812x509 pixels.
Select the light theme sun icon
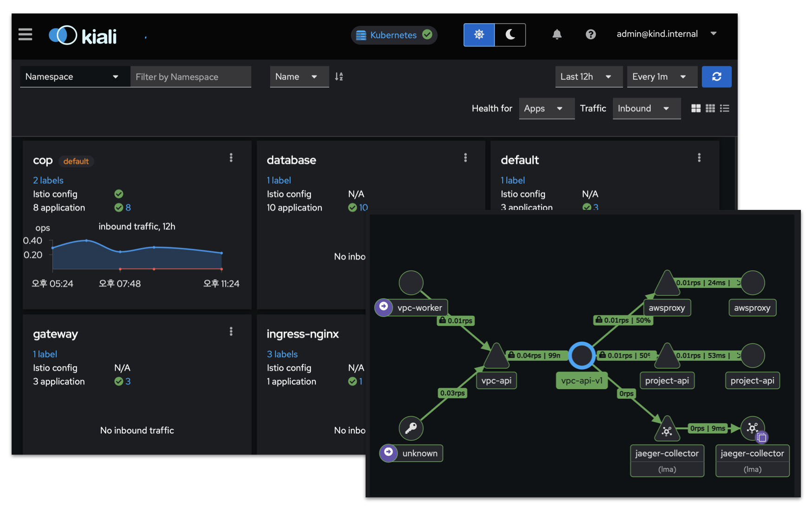point(479,34)
